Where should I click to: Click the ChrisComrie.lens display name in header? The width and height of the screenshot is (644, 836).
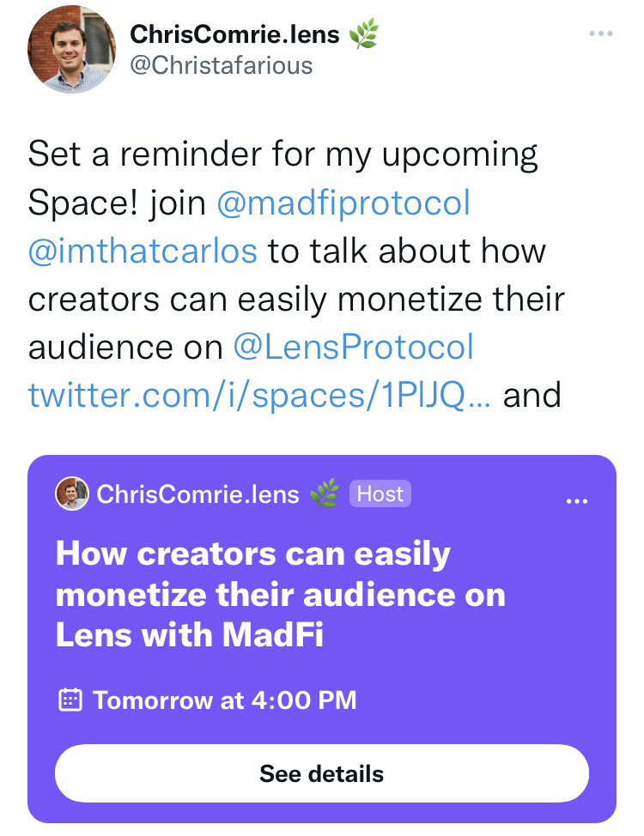point(234,34)
